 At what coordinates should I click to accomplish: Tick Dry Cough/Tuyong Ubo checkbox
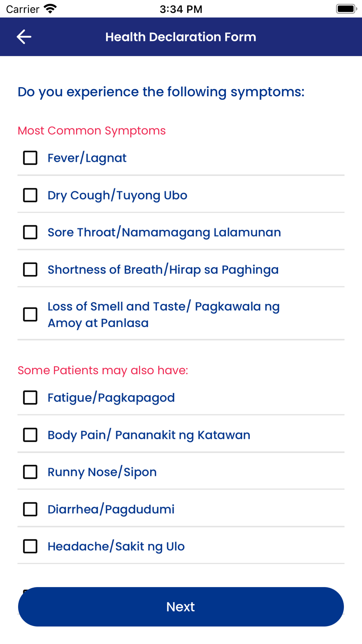30,195
